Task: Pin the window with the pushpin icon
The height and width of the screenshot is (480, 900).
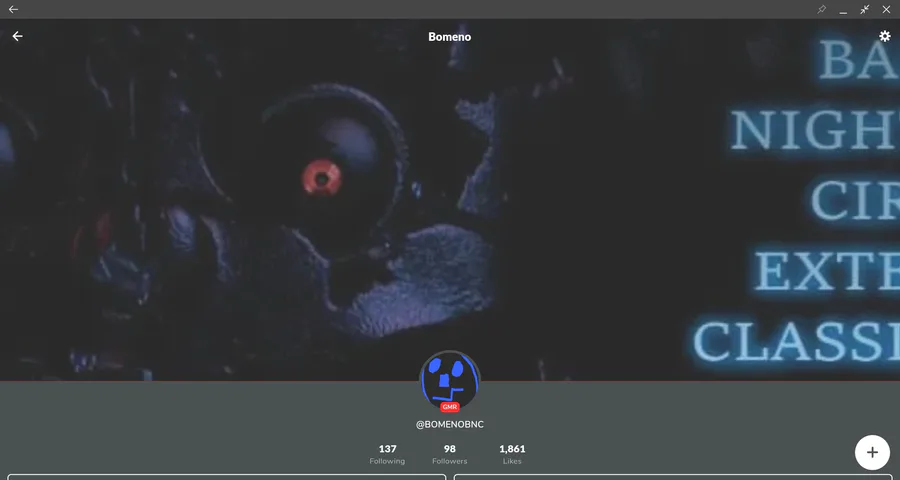Action: click(821, 9)
